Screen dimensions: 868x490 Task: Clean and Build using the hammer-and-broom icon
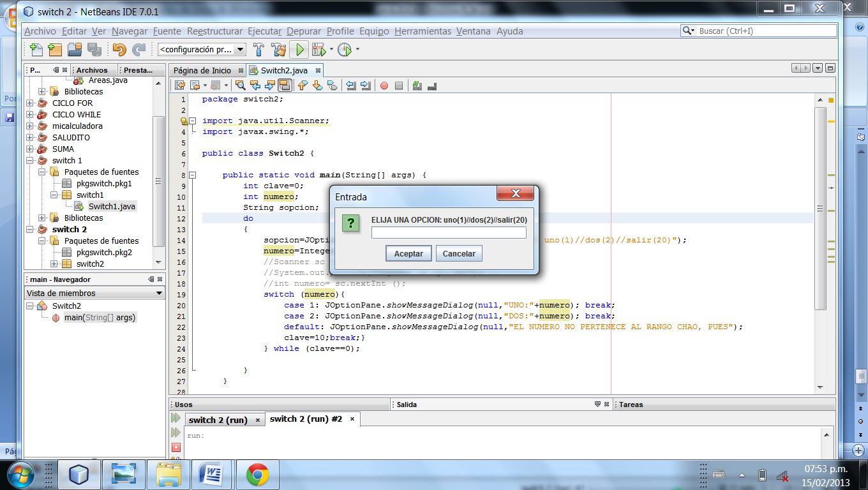click(x=278, y=48)
